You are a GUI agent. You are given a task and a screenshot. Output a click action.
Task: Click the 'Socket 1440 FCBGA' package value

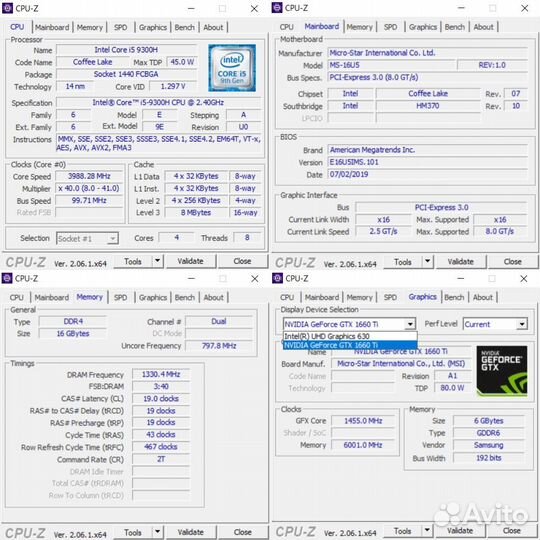coord(126,74)
